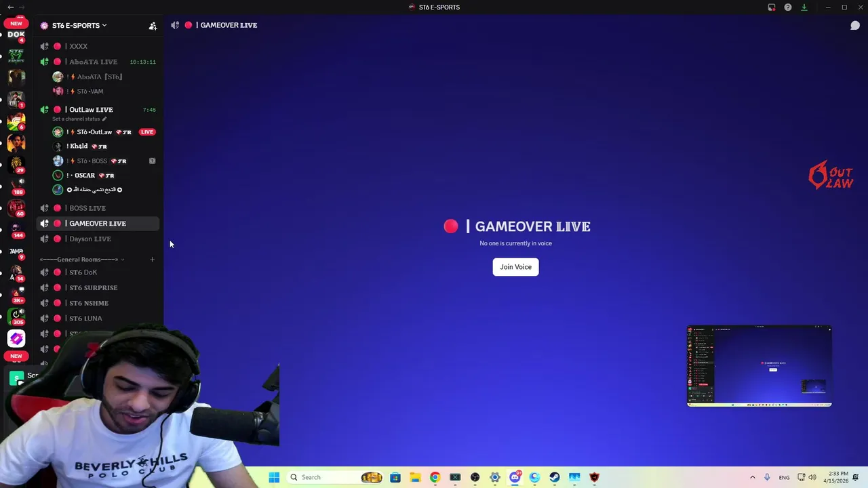This screenshot has width=868, height=488.
Task: Click the NEW unread badge at top of server list
Action: point(16,23)
